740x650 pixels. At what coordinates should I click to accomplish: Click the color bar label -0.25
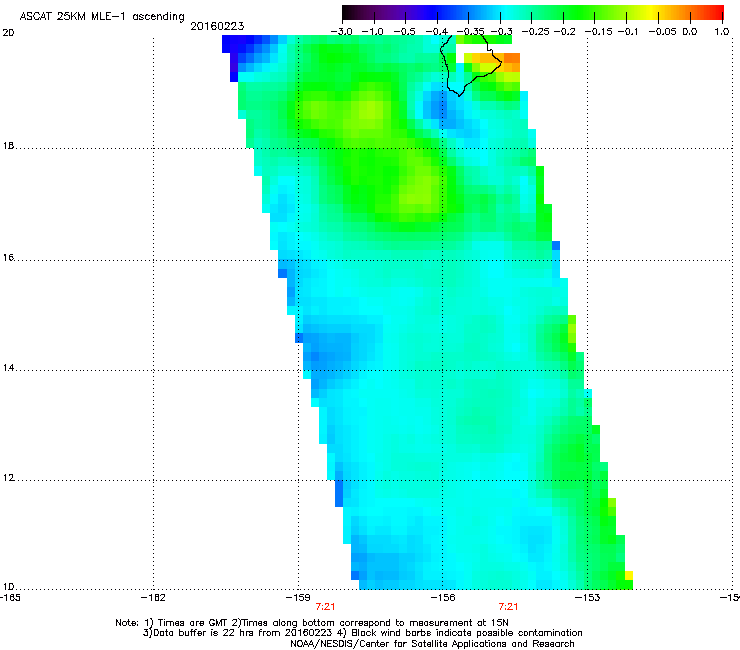tap(536, 32)
